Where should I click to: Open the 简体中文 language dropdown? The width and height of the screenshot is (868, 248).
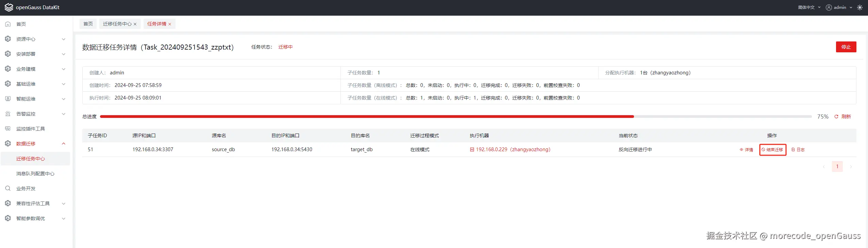pyautogui.click(x=809, y=7)
